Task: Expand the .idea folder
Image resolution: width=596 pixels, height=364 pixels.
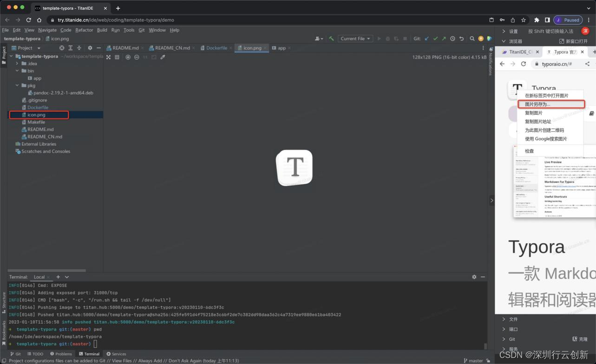Action: [x=17, y=64]
